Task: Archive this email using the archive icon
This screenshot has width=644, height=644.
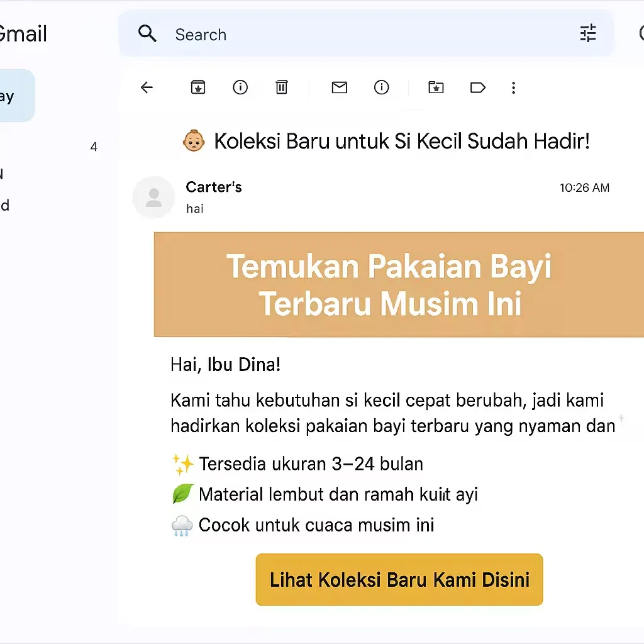Action: click(x=198, y=88)
